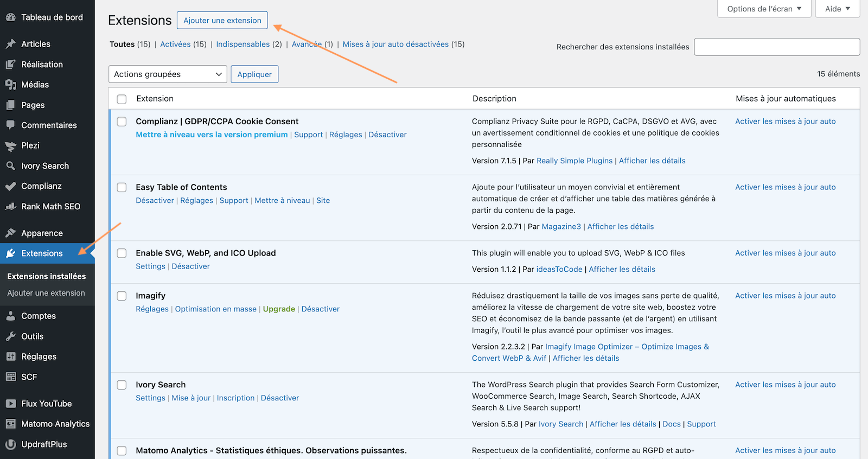The image size is (868, 459).
Task: Check the Complianz GDPR/CCPA plugin checkbox
Action: (x=122, y=122)
